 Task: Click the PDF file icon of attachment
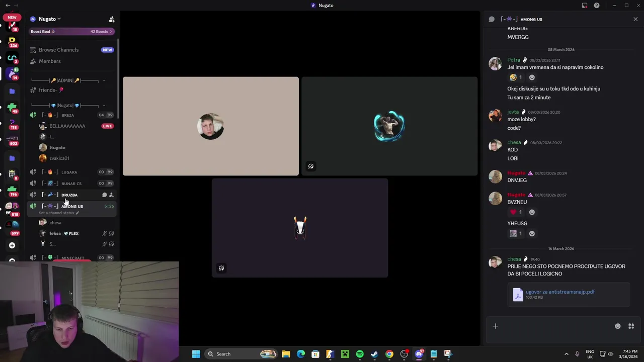click(518, 294)
